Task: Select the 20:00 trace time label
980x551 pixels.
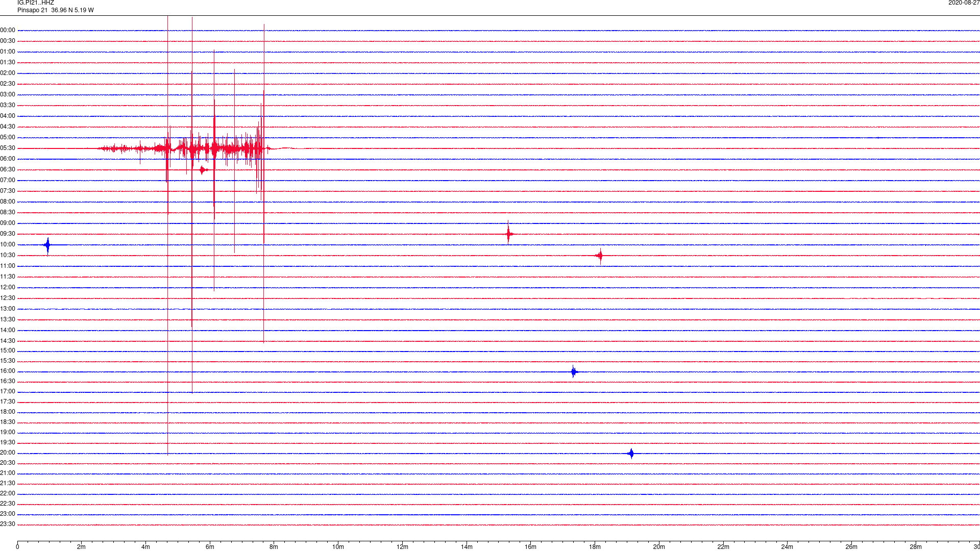Action: pos(8,453)
